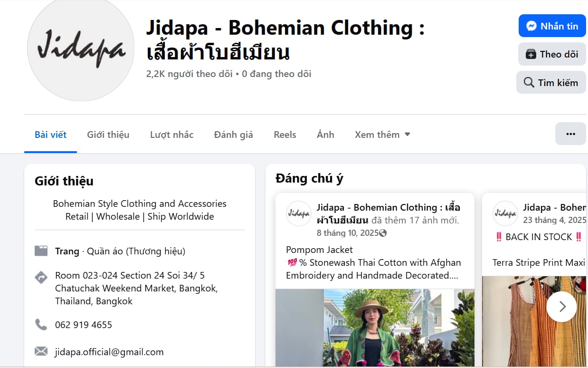The image size is (588, 368).
Task: Click the location direction icon beside the address
Action: 41,277
